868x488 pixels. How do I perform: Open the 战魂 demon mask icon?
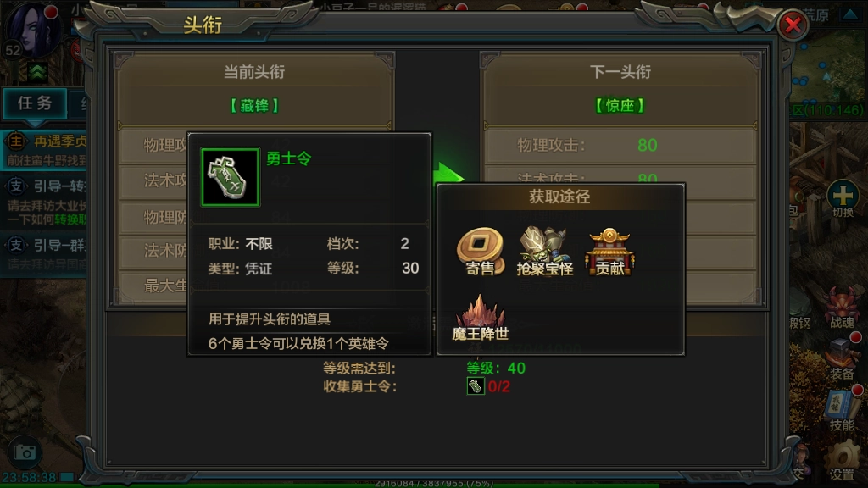click(842, 307)
